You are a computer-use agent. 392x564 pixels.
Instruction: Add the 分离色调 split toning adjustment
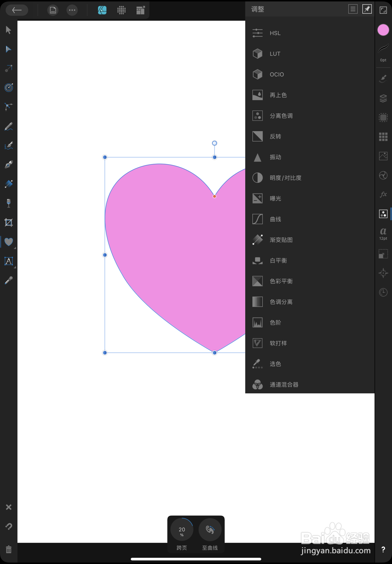coord(310,116)
